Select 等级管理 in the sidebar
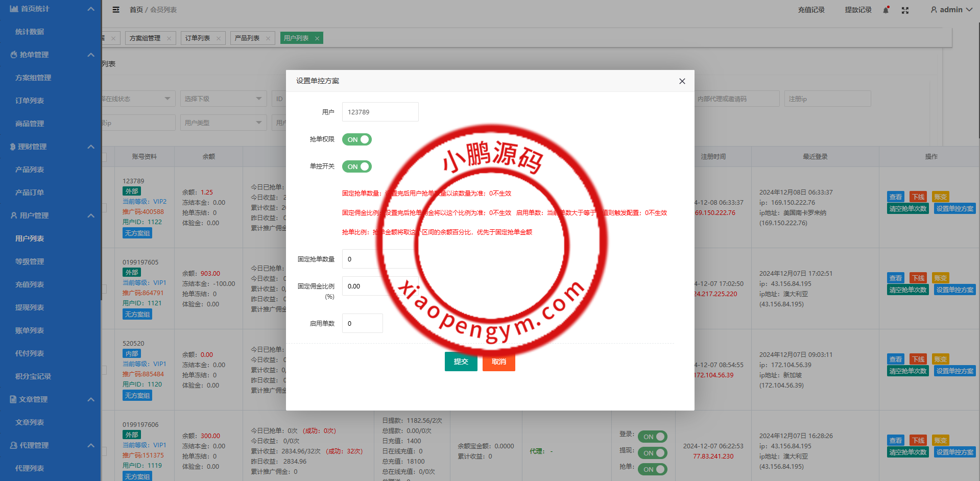The width and height of the screenshot is (980, 481). coord(30,261)
